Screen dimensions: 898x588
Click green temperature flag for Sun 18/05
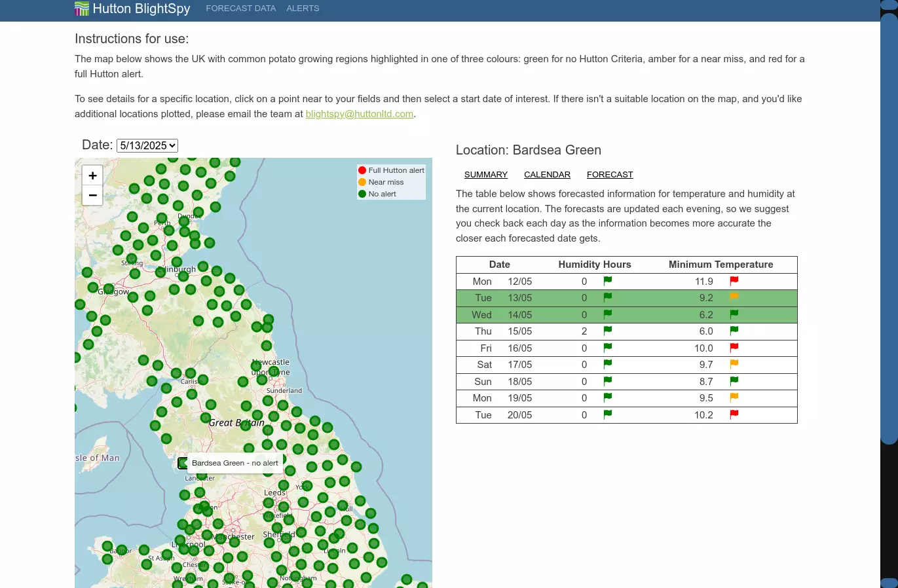[734, 380]
